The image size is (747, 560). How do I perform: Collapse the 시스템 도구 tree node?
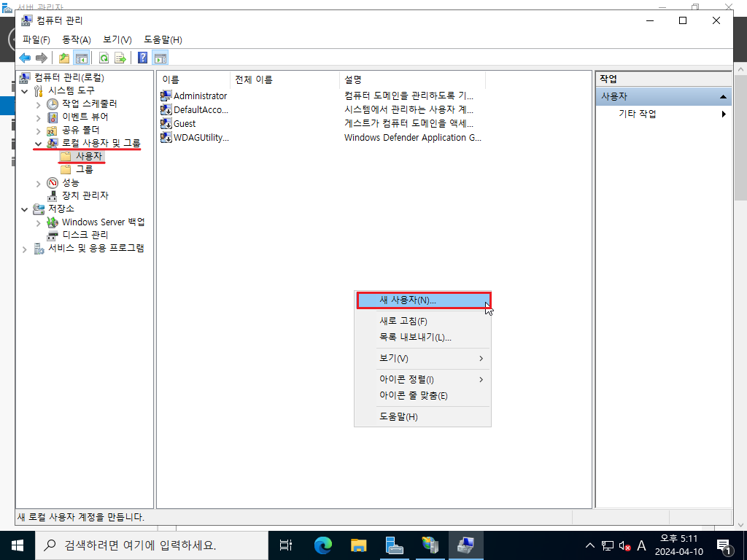[x=25, y=91]
